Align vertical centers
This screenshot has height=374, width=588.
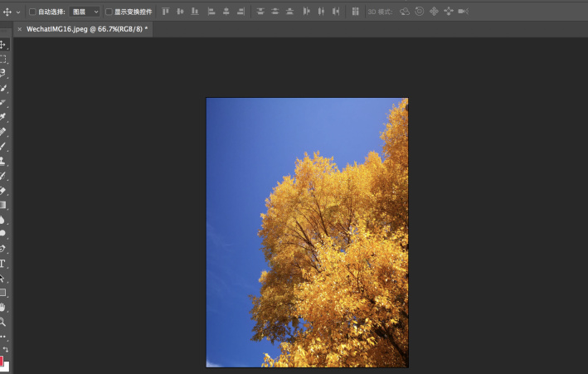coord(180,12)
